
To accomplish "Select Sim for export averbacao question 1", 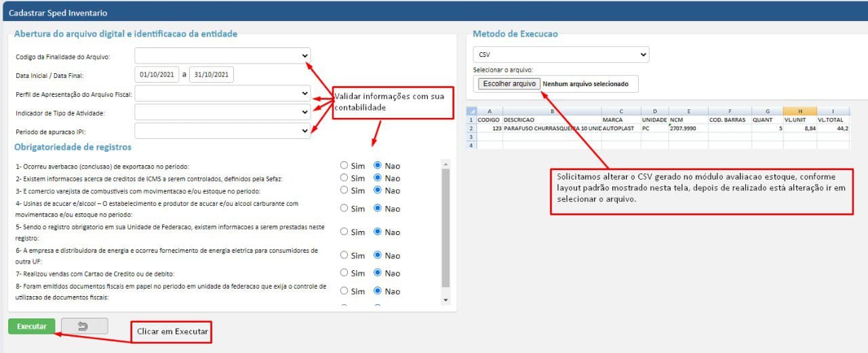I will coord(344,165).
